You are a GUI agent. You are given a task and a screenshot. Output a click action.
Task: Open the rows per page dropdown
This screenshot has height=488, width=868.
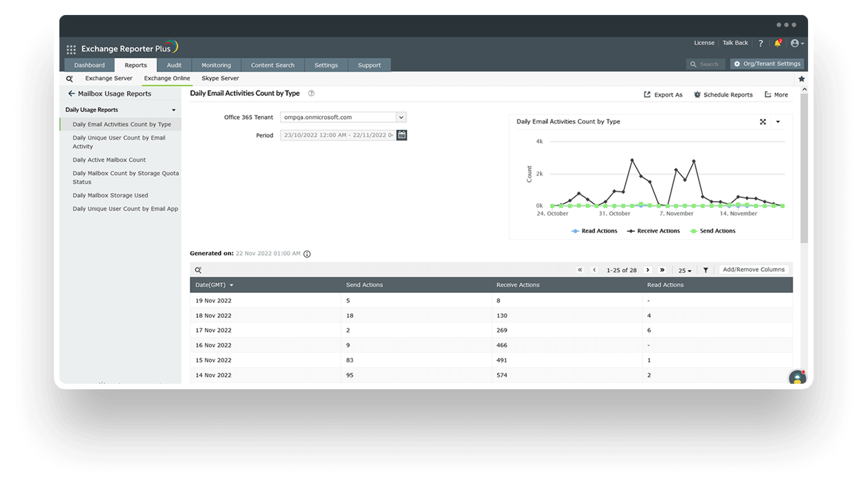click(685, 271)
